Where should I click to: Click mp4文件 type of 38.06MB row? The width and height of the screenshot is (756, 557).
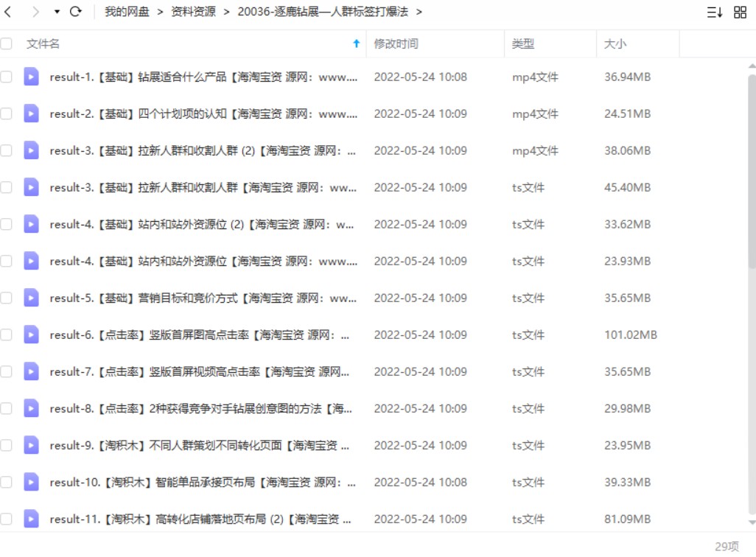click(x=535, y=150)
